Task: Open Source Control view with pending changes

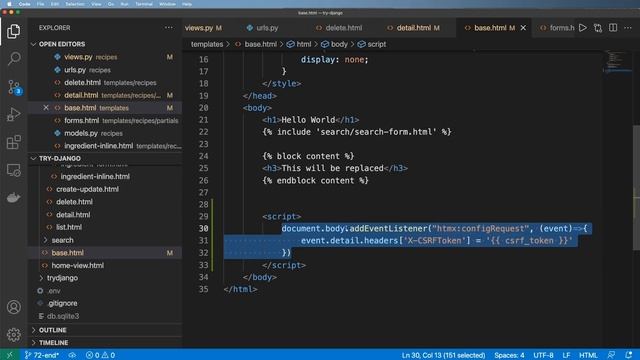Action: tap(14, 87)
